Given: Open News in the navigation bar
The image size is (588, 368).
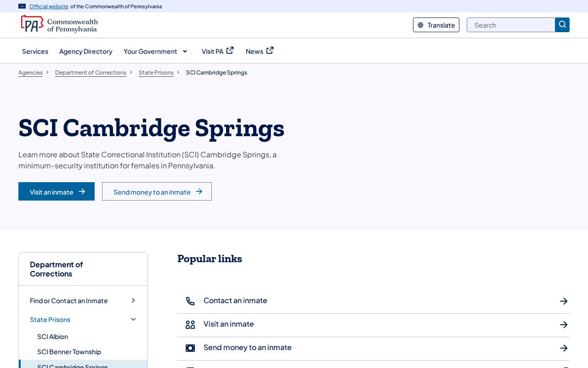Looking at the screenshot, I should point(260,51).
